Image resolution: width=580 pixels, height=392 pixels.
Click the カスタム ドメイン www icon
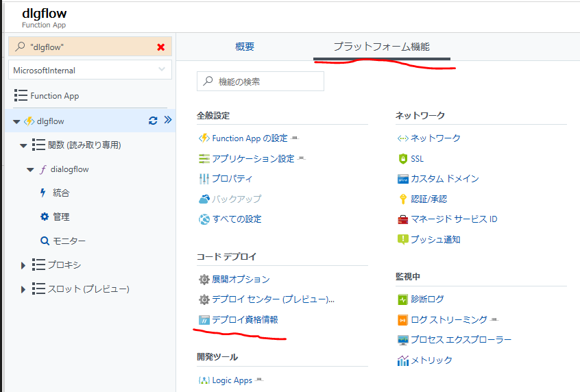(x=403, y=179)
